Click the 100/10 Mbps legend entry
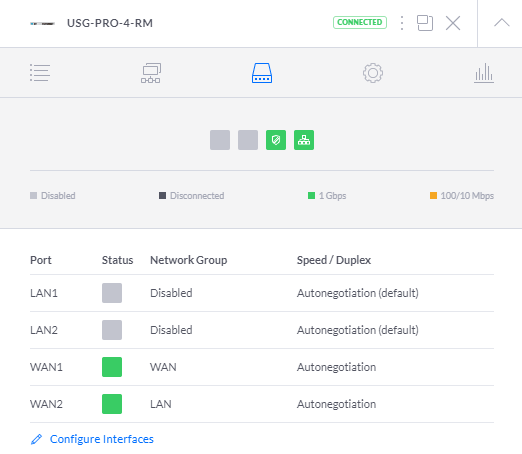The image size is (522, 454). coord(462,196)
